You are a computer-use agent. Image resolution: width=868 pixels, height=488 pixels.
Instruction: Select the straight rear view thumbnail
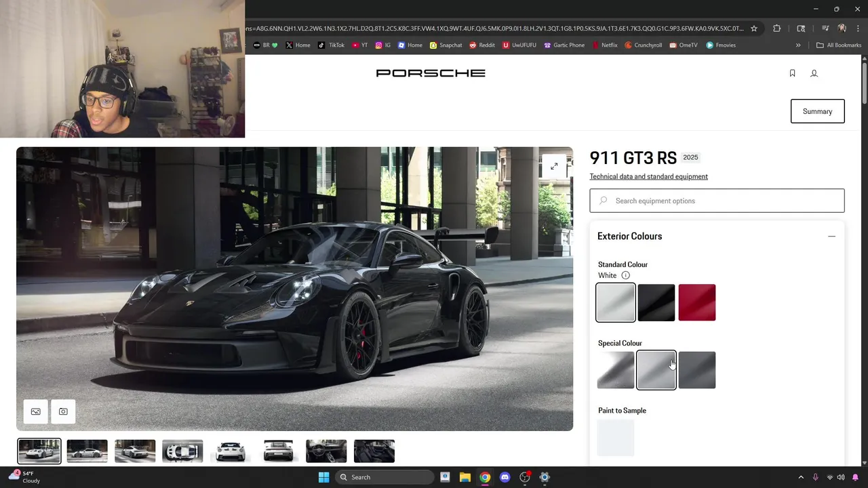[278, 451]
